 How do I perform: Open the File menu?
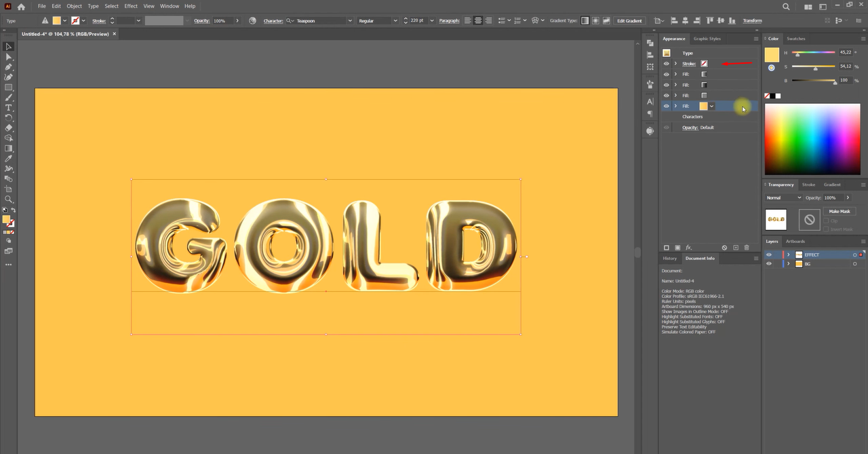pos(41,6)
